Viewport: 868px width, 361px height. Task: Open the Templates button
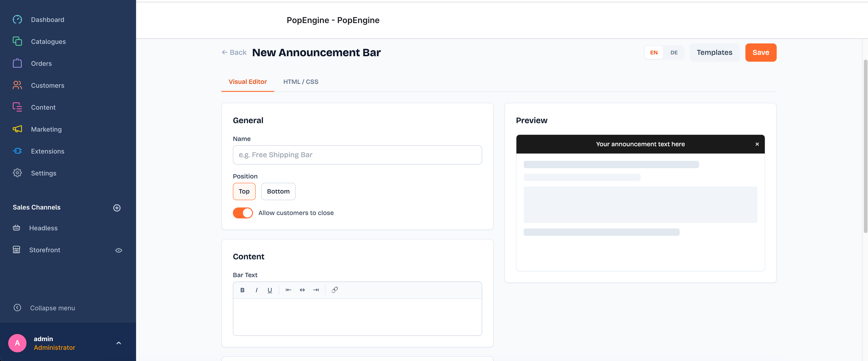click(714, 53)
